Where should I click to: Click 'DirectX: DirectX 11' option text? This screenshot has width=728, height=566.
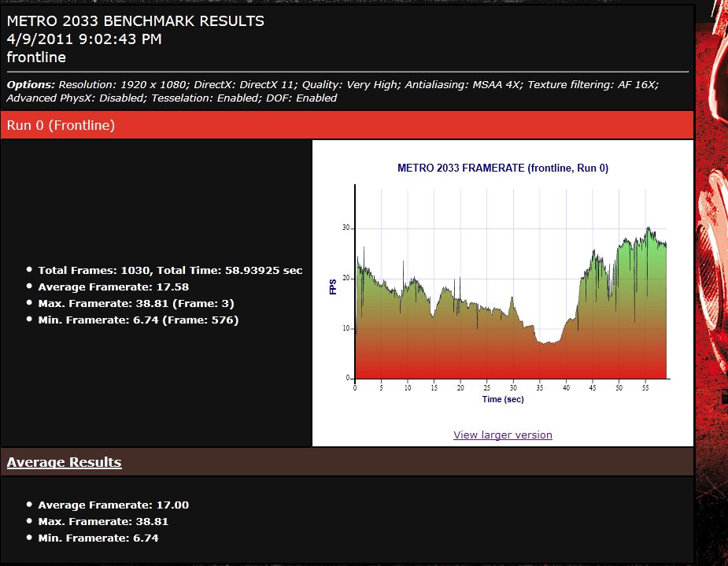244,84
